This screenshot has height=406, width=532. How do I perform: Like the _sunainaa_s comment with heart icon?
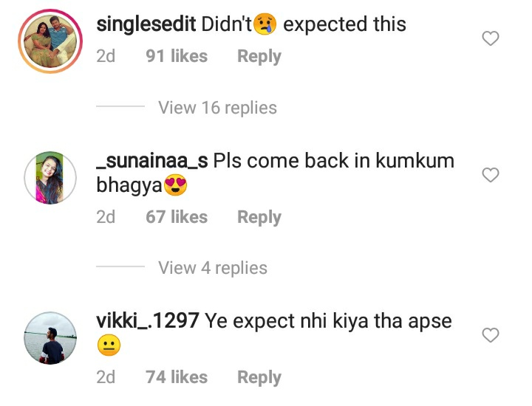(491, 175)
